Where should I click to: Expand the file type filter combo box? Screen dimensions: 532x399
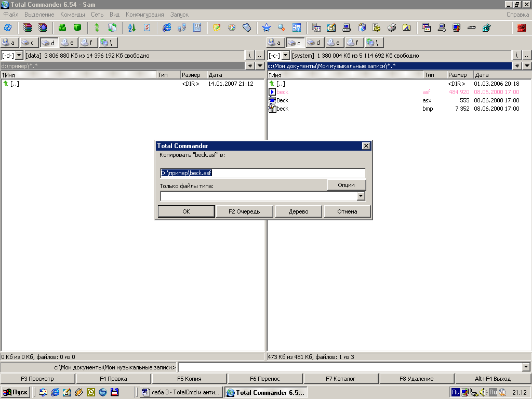[x=361, y=196]
